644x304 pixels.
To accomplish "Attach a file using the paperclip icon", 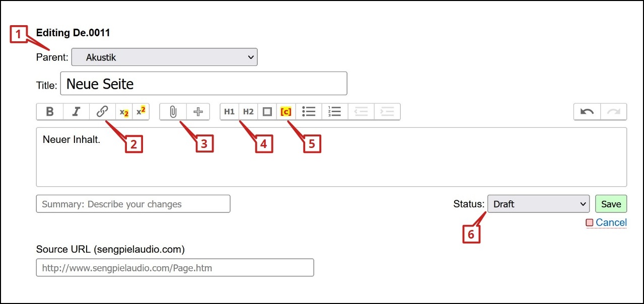I will coord(173,112).
